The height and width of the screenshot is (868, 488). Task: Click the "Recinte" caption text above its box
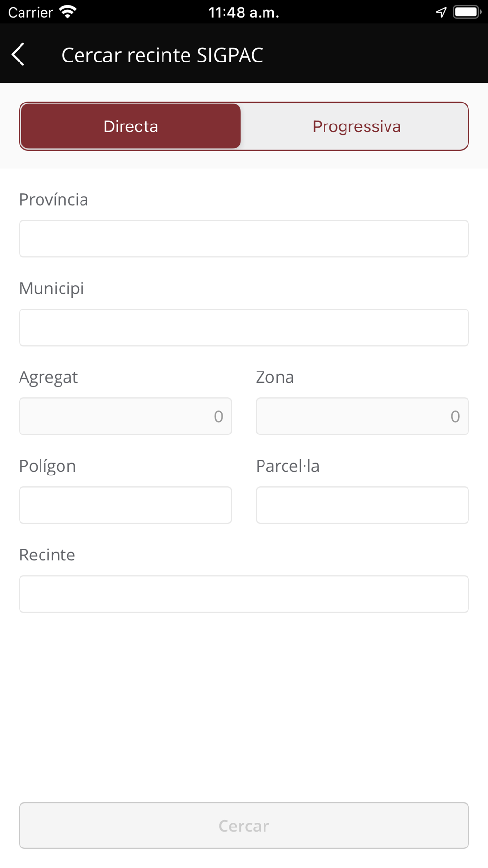[47, 555]
